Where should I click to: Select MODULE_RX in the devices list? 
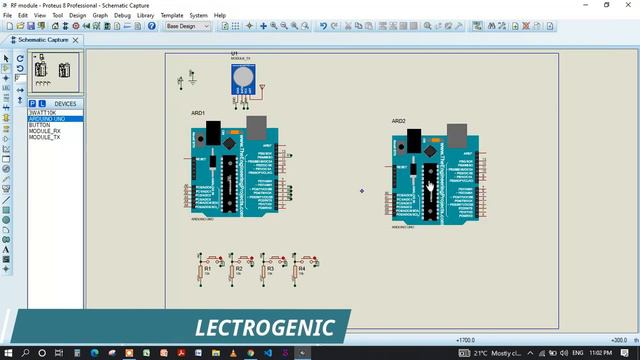tap(56, 131)
